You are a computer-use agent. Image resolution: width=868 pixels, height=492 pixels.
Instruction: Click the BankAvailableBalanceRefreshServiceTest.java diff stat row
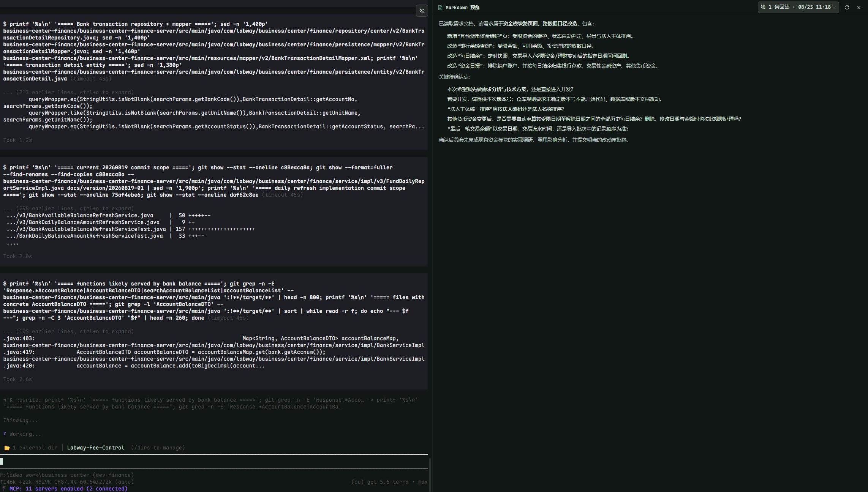coord(131,229)
